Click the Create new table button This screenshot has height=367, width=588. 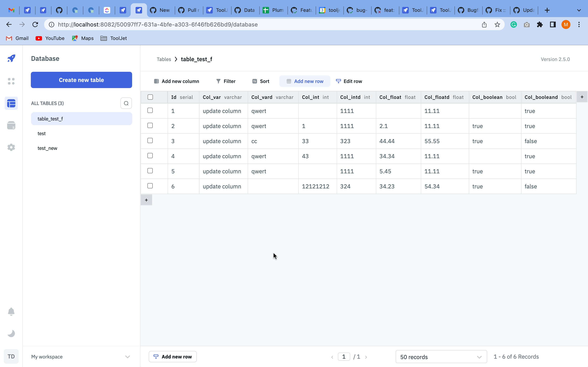(x=81, y=80)
